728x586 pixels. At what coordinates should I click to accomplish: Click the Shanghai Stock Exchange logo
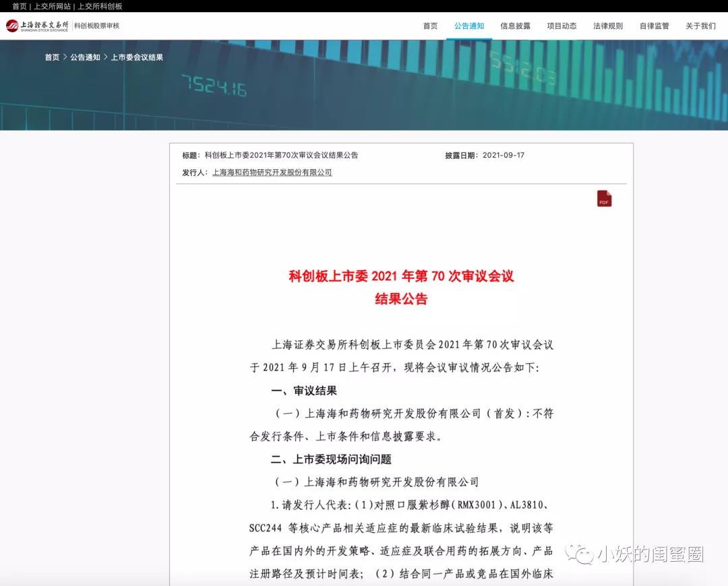click(x=37, y=26)
